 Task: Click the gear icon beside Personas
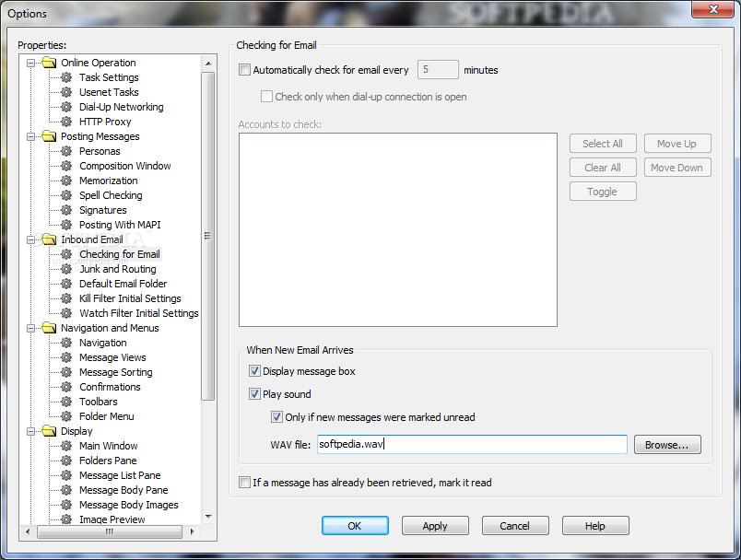click(66, 151)
